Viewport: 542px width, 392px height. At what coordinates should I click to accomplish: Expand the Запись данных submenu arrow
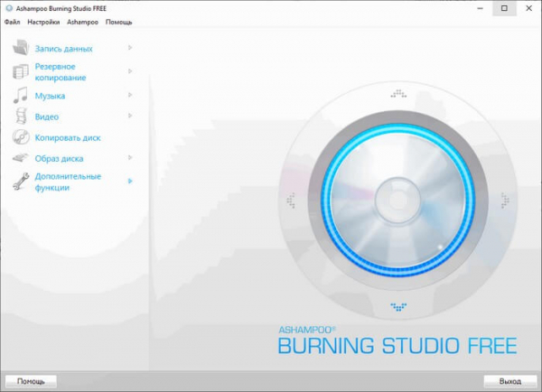(x=130, y=47)
